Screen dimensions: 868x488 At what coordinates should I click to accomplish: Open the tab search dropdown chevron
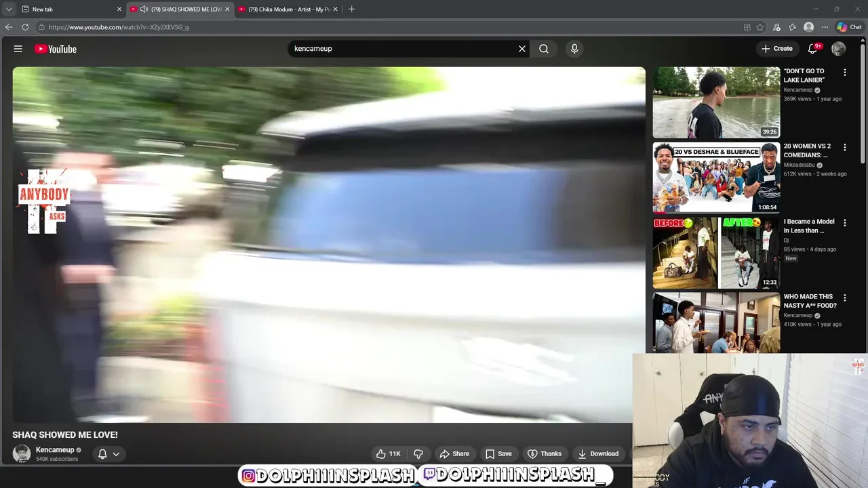[9, 9]
